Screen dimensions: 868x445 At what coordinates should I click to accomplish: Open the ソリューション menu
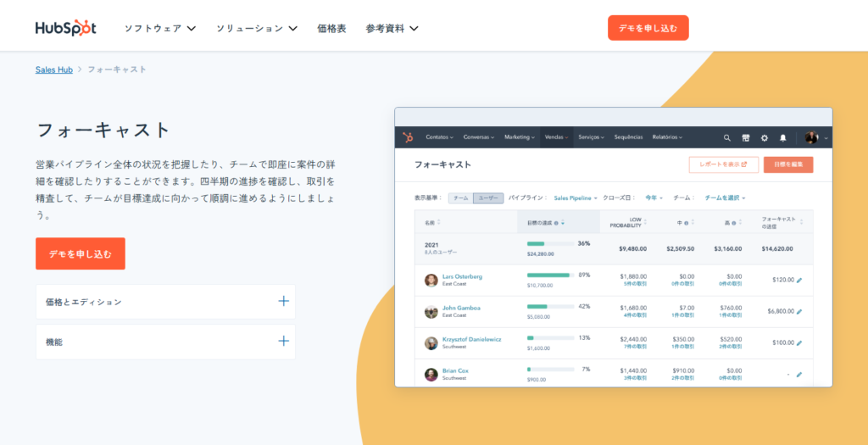[257, 28]
